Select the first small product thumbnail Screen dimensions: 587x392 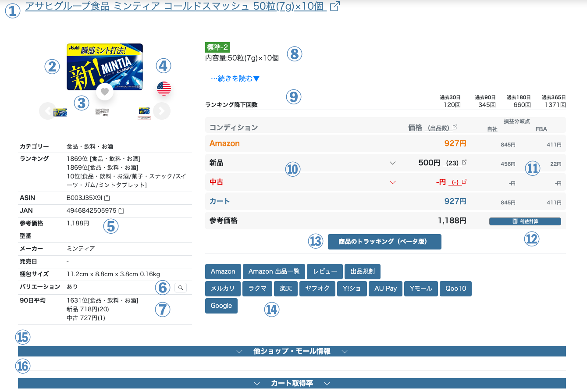pyautogui.click(x=60, y=112)
